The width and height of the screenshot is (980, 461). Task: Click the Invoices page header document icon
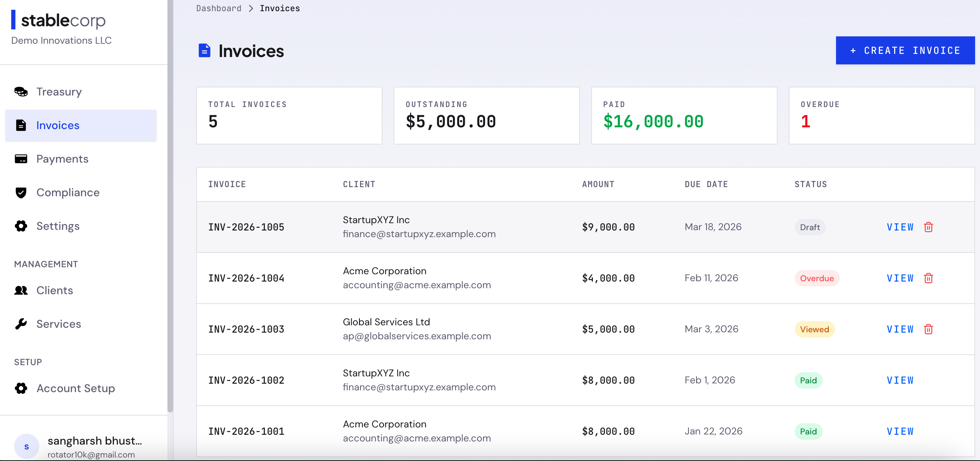(205, 50)
